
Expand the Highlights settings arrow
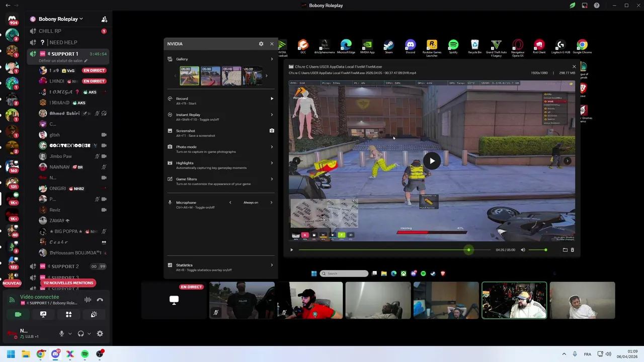pos(272,163)
